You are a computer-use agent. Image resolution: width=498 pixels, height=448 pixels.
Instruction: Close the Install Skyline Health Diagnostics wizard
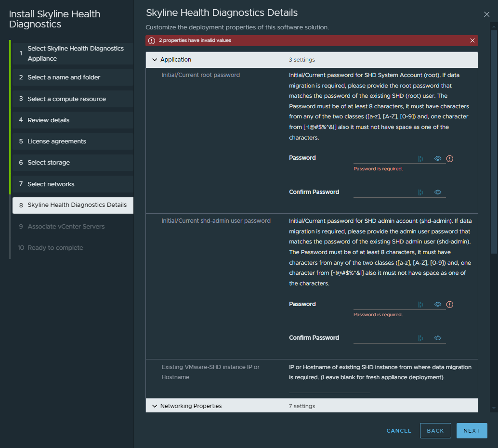coord(486,14)
